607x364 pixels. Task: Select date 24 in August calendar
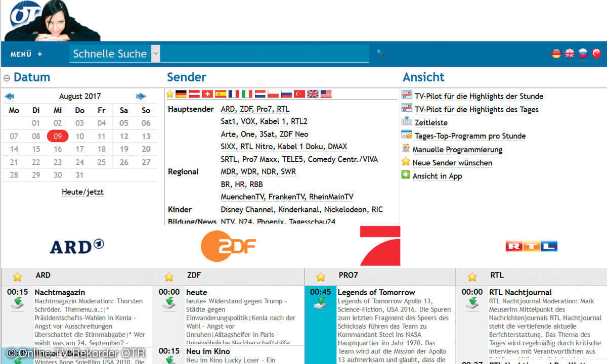coord(80,162)
